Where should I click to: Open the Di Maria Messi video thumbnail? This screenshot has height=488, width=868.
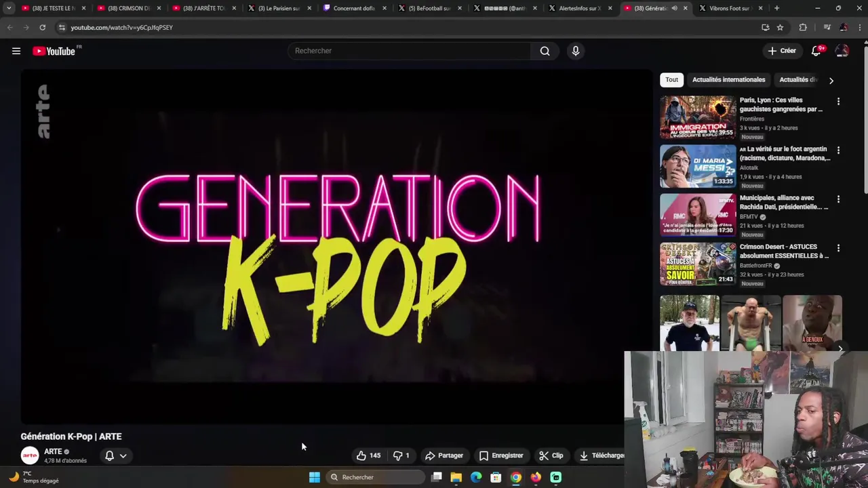698,166
